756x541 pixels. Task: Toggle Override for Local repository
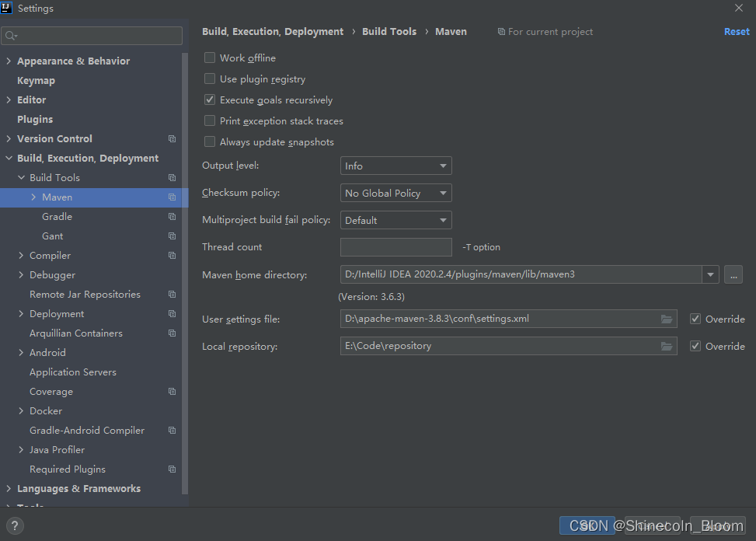tap(695, 346)
